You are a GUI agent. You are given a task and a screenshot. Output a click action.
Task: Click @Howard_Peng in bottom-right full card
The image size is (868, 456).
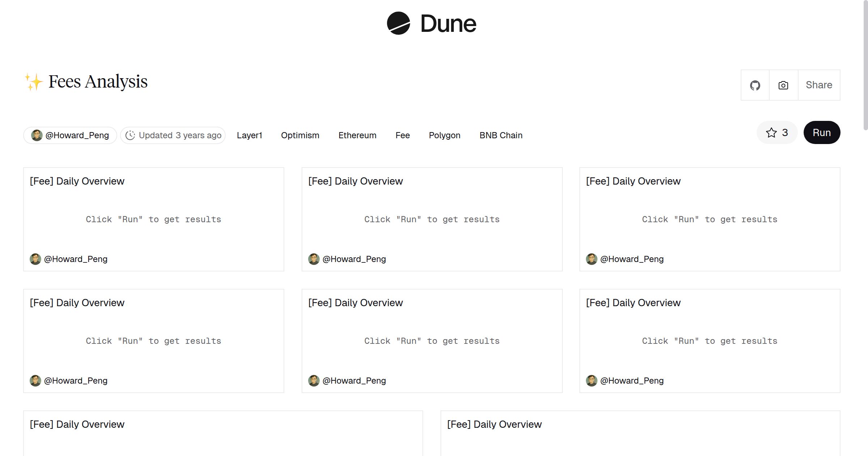tap(632, 381)
